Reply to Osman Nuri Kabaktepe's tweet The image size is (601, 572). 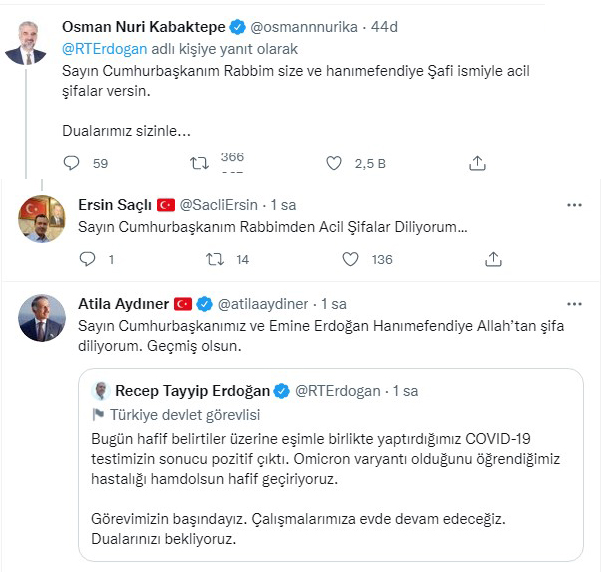71,163
